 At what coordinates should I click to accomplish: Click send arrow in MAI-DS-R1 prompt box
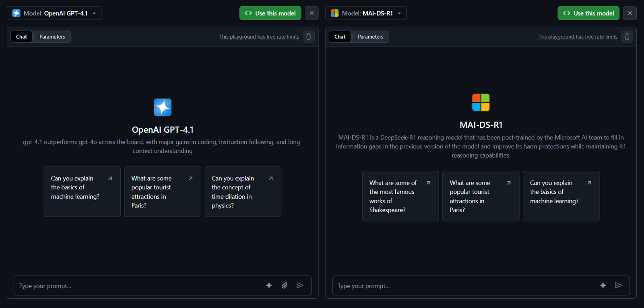[x=619, y=285]
